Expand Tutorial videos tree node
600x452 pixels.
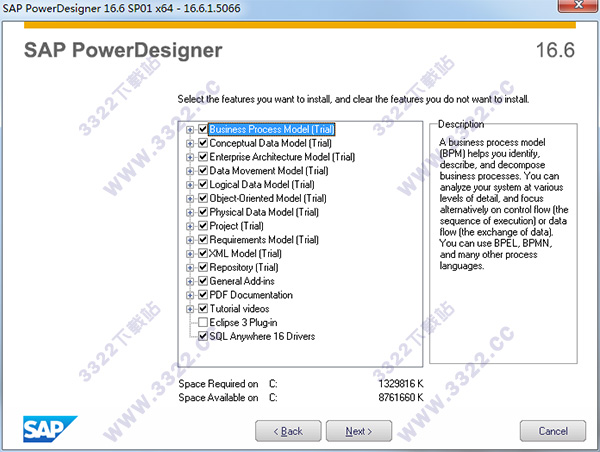190,309
